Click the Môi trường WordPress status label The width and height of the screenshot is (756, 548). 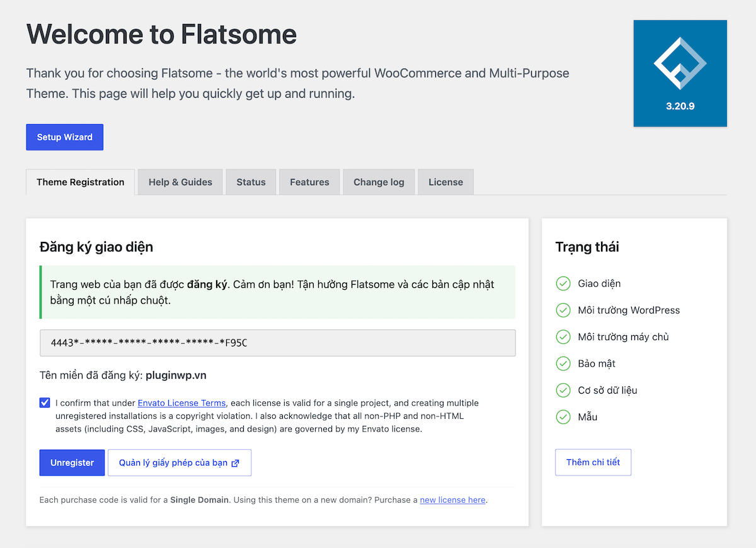(629, 310)
